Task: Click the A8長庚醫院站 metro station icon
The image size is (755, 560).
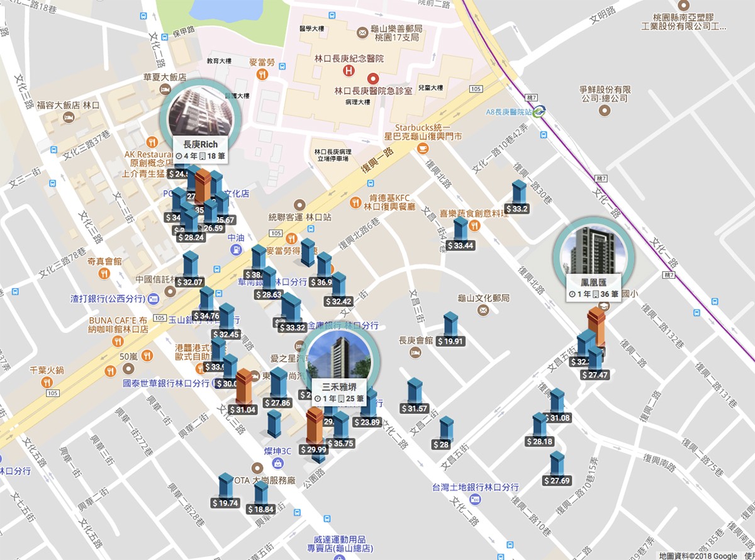Action: (x=539, y=111)
